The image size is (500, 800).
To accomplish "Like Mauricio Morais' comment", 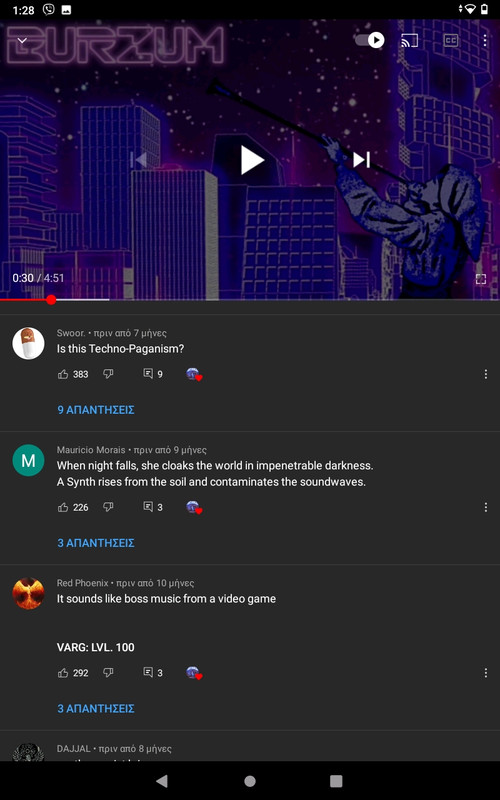I will tap(63, 507).
